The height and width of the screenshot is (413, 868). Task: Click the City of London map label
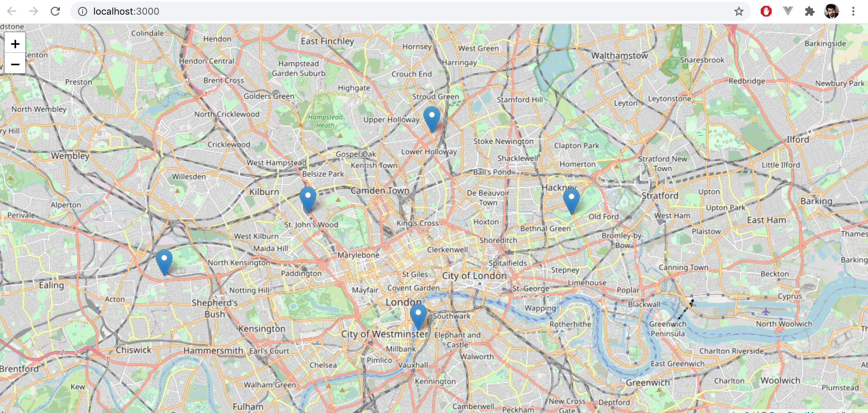click(474, 275)
